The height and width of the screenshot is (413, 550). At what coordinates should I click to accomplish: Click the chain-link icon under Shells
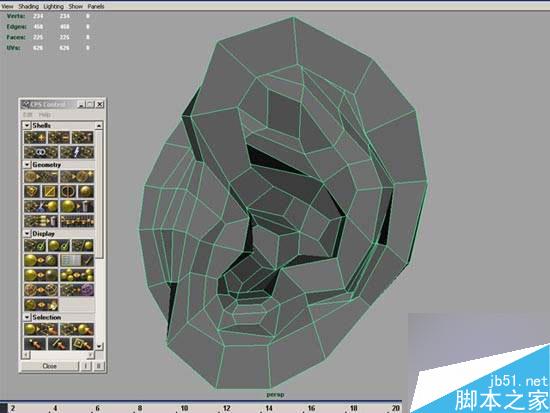pyautogui.click(x=41, y=152)
